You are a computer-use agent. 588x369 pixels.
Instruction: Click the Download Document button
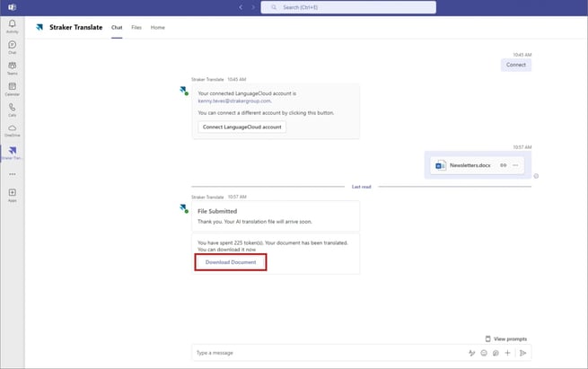[231, 262]
